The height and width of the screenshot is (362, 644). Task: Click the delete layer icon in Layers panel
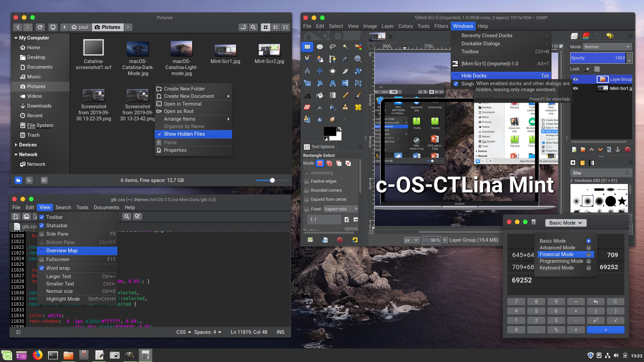627,149
